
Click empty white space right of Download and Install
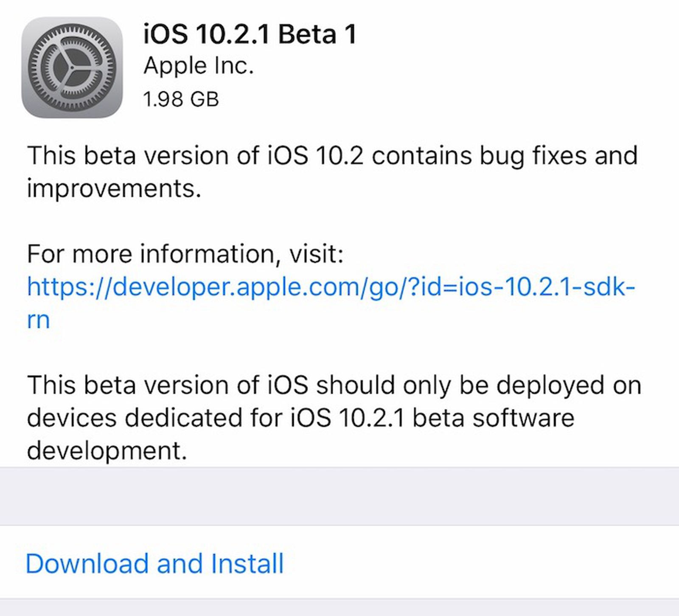click(x=488, y=563)
